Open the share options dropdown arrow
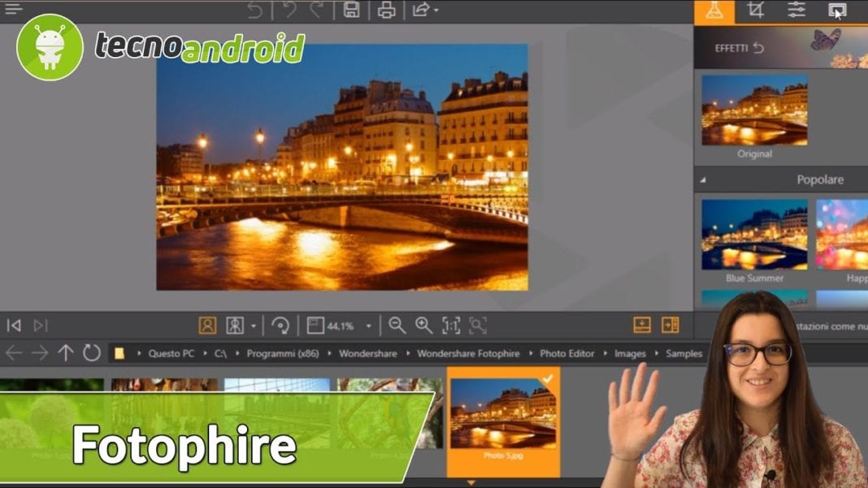Image resolution: width=868 pixels, height=488 pixels. tap(436, 11)
